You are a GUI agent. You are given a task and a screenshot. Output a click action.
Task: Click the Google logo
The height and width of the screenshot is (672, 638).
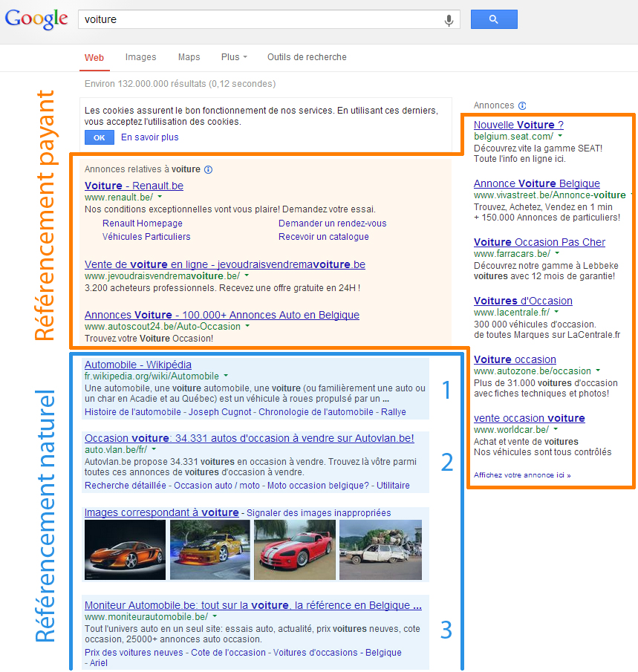click(x=36, y=19)
